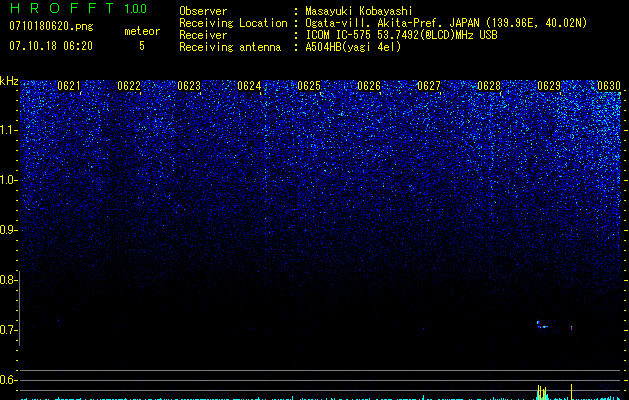Click the 0.7 kHz axis label

[x=9, y=330]
